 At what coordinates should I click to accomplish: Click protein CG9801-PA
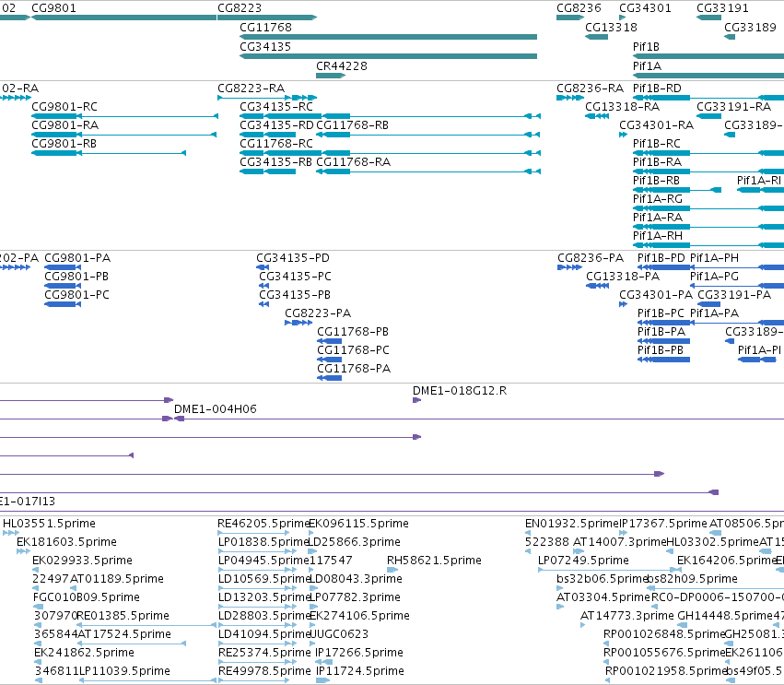pyautogui.click(x=77, y=259)
